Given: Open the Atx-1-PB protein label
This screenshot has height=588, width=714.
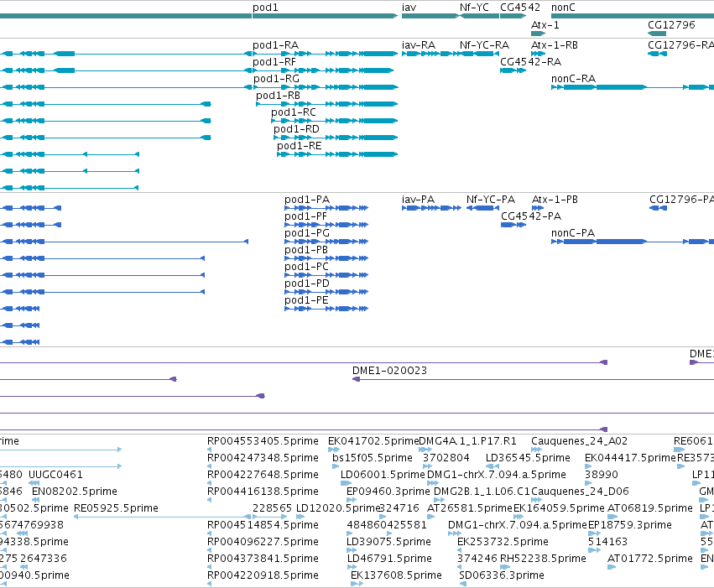Looking at the screenshot, I should (555, 200).
